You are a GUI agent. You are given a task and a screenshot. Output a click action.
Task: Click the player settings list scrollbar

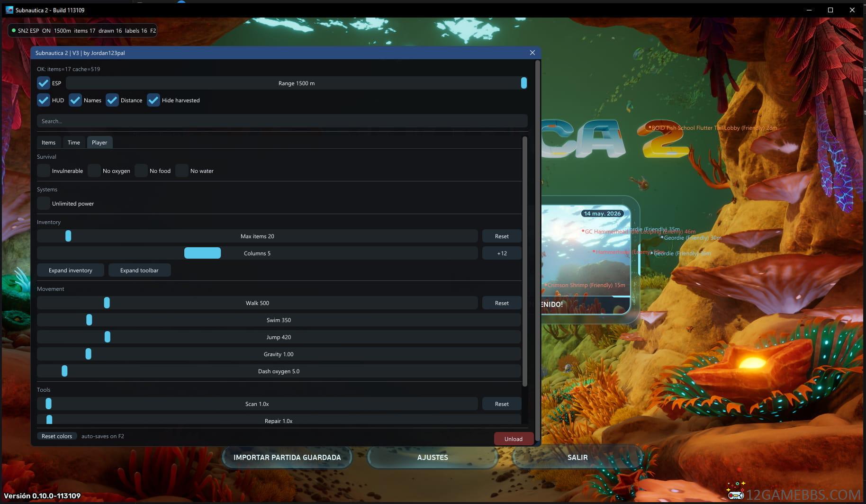click(x=524, y=261)
